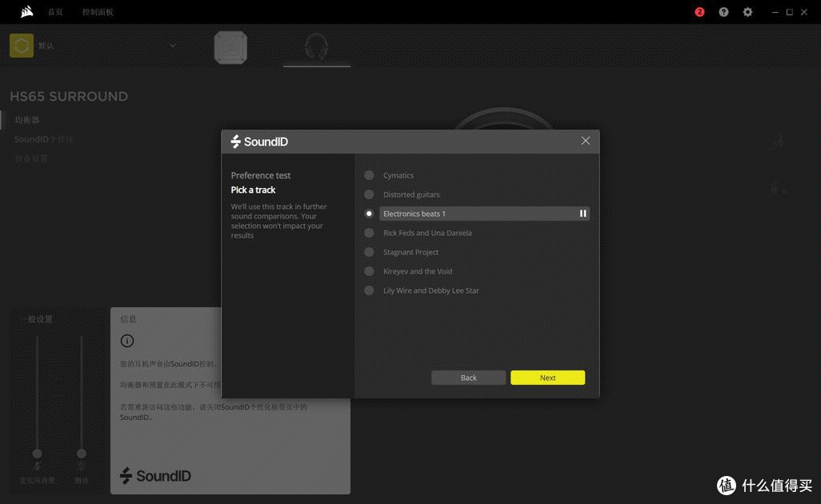Select Rick Feds and Una Daniela radio button

(x=369, y=232)
